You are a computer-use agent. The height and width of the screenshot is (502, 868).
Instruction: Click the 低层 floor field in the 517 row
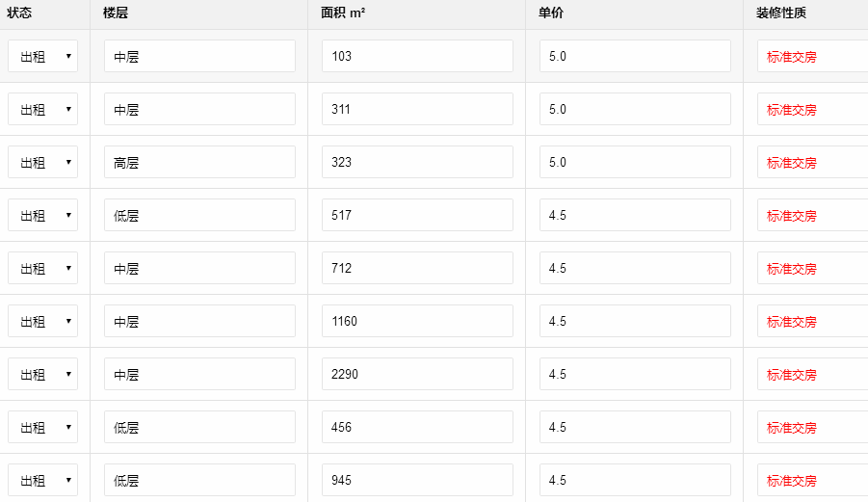[199, 215]
